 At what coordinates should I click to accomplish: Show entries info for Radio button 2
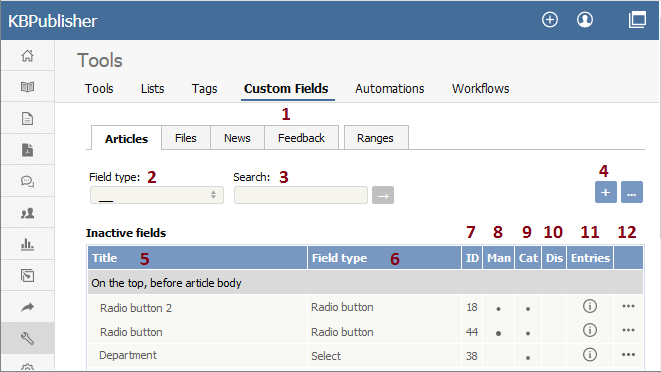[x=590, y=306]
